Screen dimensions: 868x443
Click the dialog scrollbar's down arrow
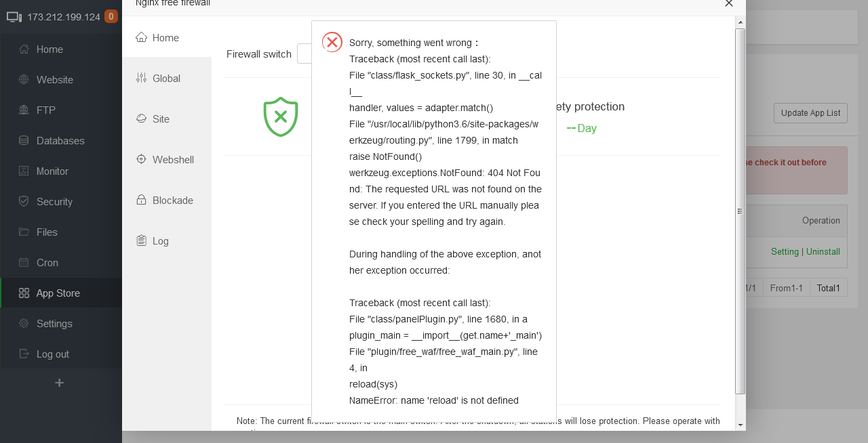[x=740, y=425]
